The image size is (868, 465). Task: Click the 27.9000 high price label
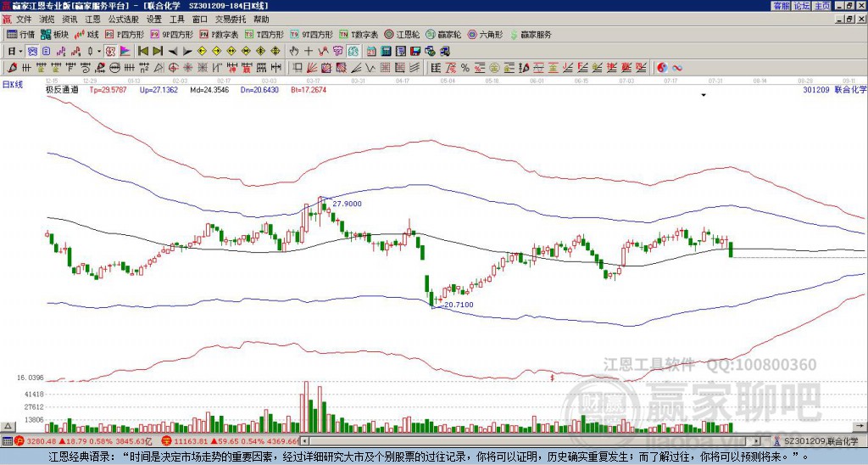tap(347, 204)
